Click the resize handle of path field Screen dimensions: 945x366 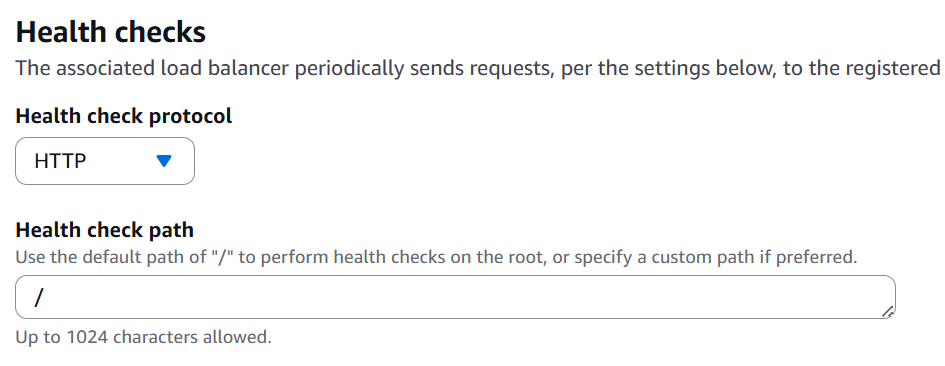pos(888,312)
